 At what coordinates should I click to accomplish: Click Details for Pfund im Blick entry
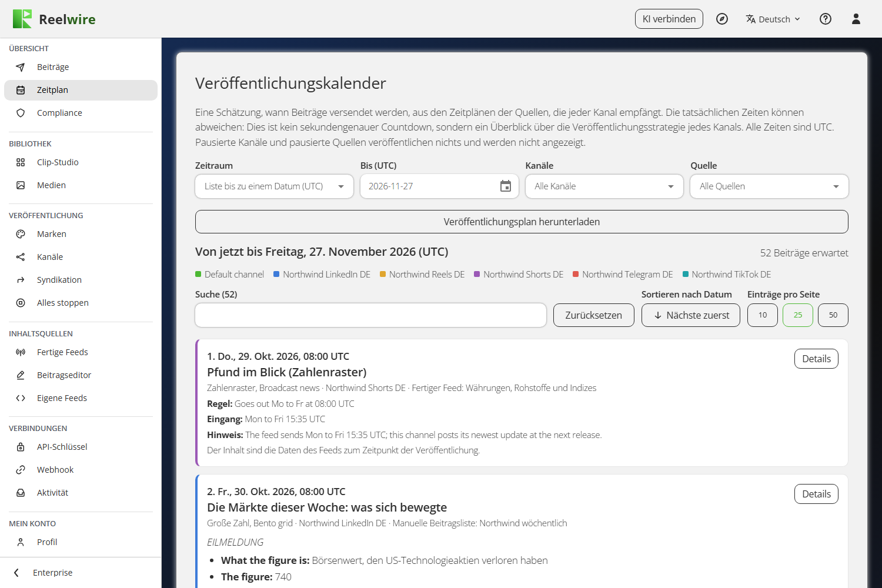pos(816,359)
